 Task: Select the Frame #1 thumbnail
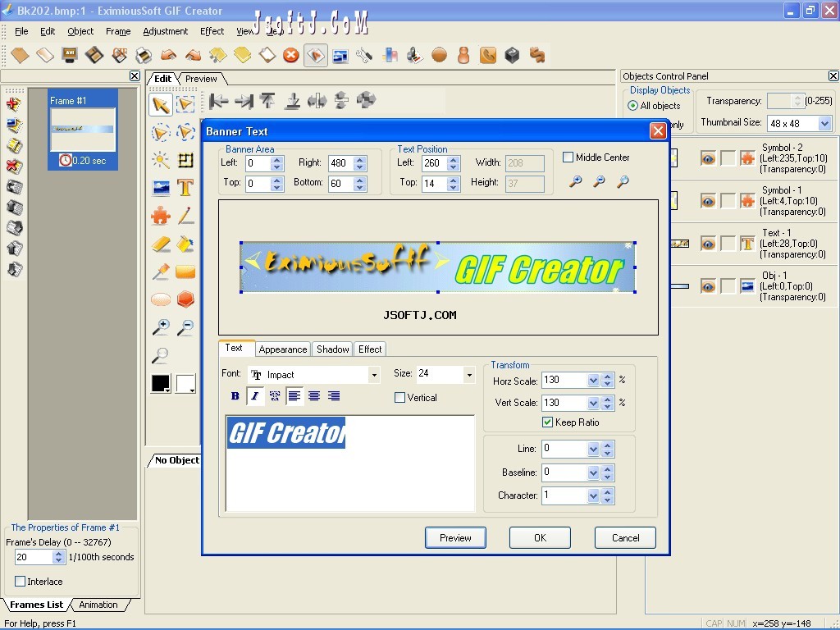83,130
